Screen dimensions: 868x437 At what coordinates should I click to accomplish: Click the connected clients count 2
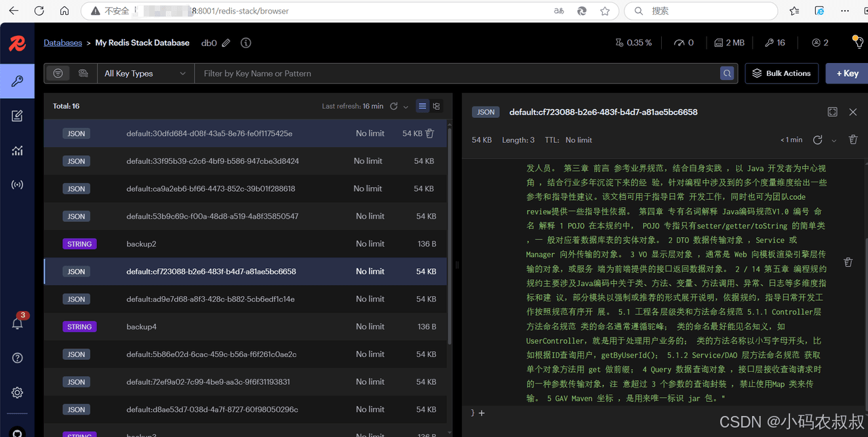(820, 43)
